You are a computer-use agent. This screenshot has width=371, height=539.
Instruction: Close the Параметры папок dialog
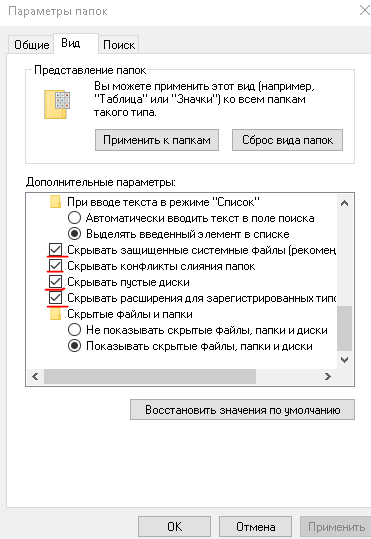(364, 10)
